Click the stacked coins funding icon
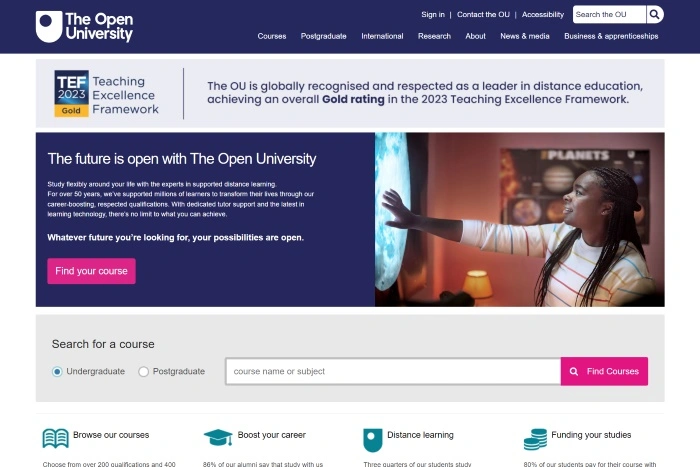The image size is (700, 467). (x=535, y=439)
